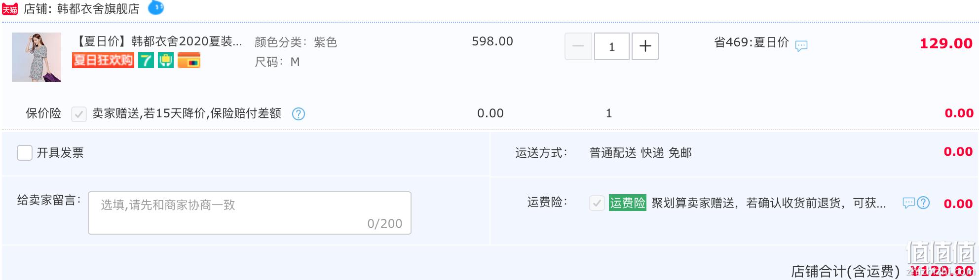This screenshot has height=280, width=980.
Task: Open the chat bubble beside 运费险
Action: 909,203
